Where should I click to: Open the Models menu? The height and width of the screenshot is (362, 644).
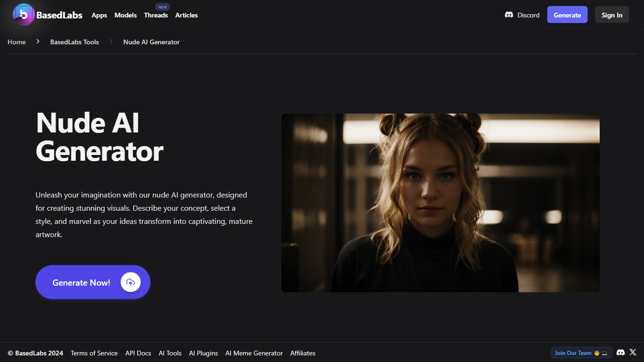pos(125,15)
